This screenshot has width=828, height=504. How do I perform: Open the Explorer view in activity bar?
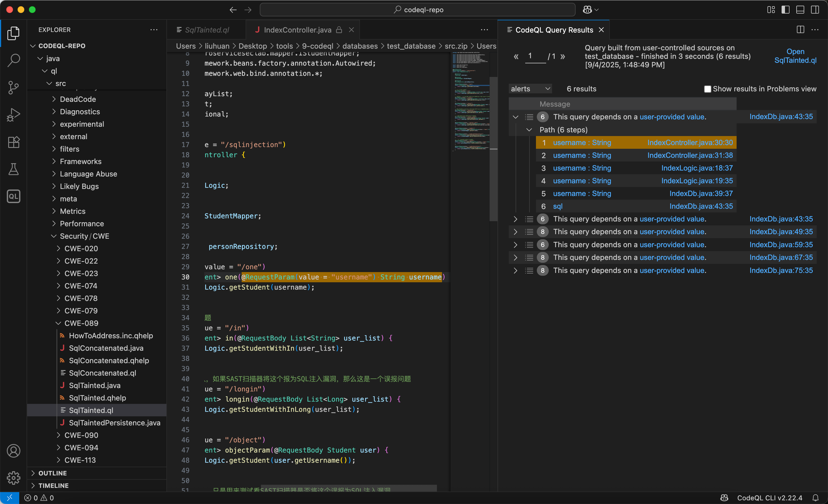14,33
